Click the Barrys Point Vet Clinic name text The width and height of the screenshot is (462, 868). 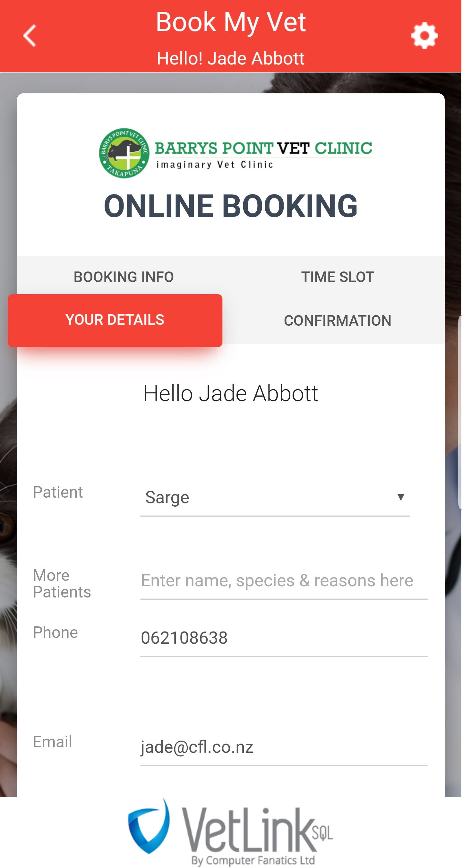click(x=263, y=148)
